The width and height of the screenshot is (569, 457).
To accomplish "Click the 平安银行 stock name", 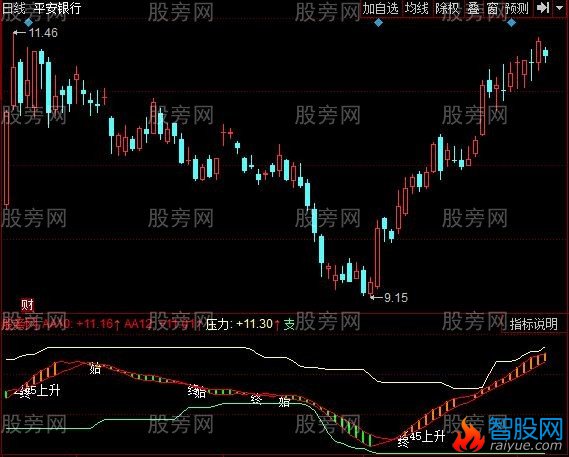I will [57, 8].
